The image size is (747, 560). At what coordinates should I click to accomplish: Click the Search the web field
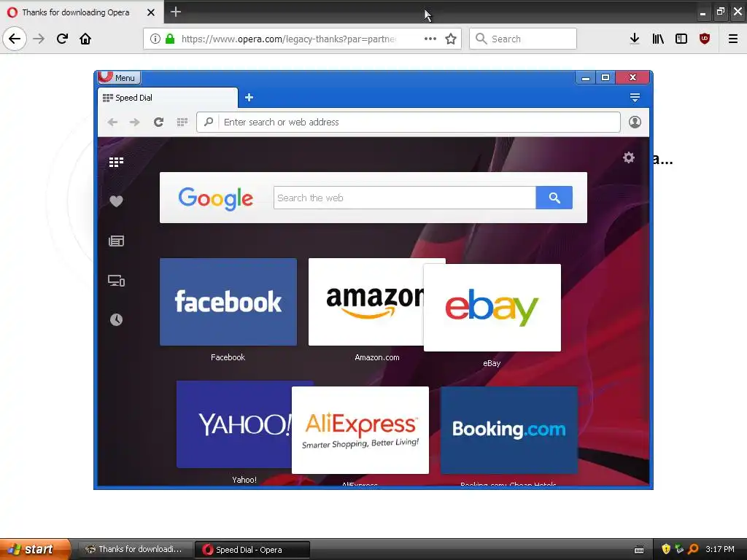pyautogui.click(x=404, y=198)
